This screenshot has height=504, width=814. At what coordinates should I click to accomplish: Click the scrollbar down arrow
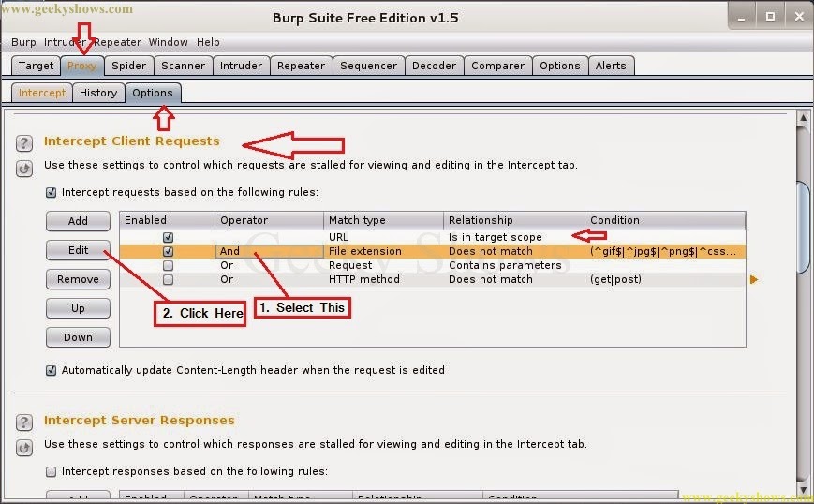(803, 488)
